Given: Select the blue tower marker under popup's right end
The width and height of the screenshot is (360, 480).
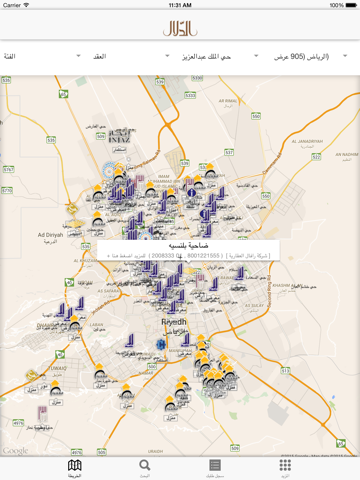Looking at the screenshot, I should tap(239, 273).
